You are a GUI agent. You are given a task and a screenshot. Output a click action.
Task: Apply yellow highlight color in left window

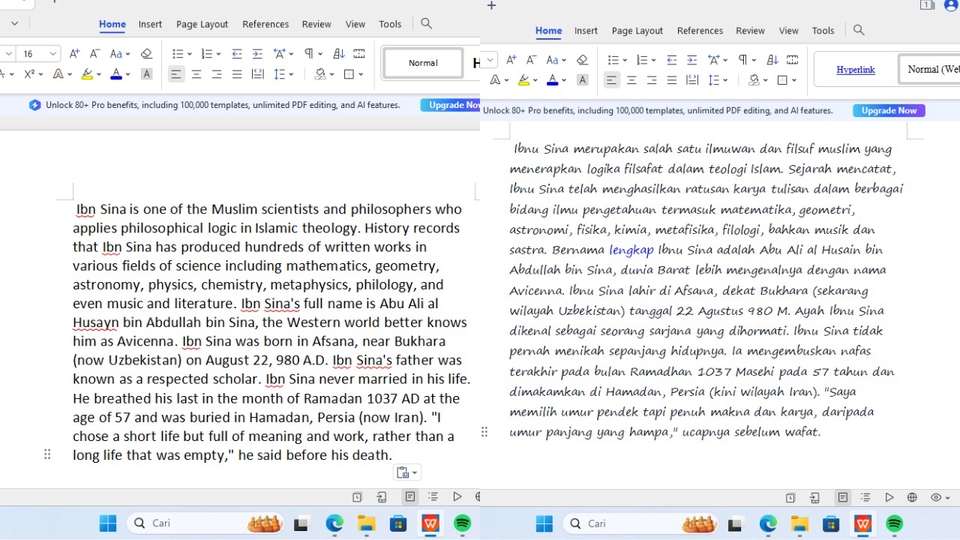coord(88,74)
